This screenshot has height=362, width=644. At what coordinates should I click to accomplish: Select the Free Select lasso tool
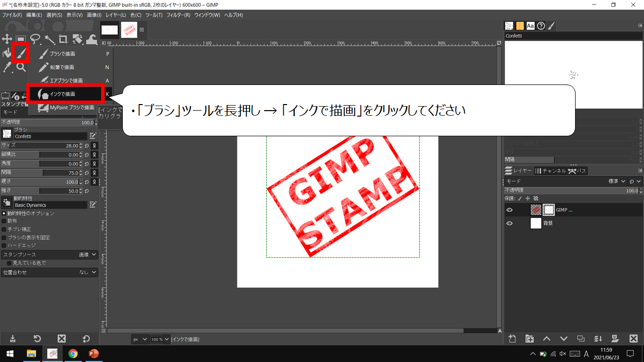(x=35, y=39)
